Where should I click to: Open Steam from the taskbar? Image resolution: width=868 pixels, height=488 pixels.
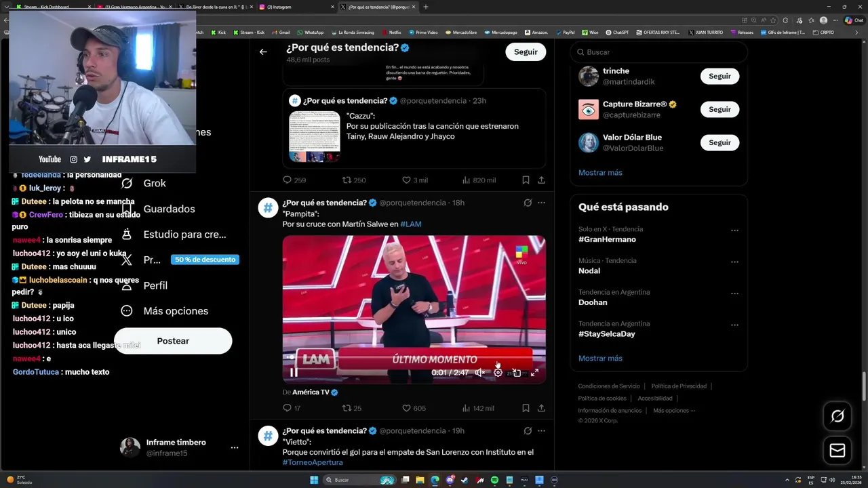[x=465, y=480]
